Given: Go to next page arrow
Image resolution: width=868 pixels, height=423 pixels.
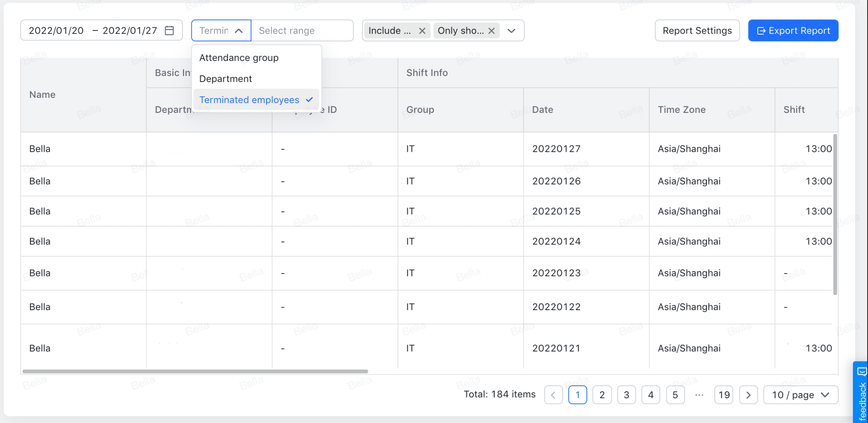Looking at the screenshot, I should coord(748,395).
